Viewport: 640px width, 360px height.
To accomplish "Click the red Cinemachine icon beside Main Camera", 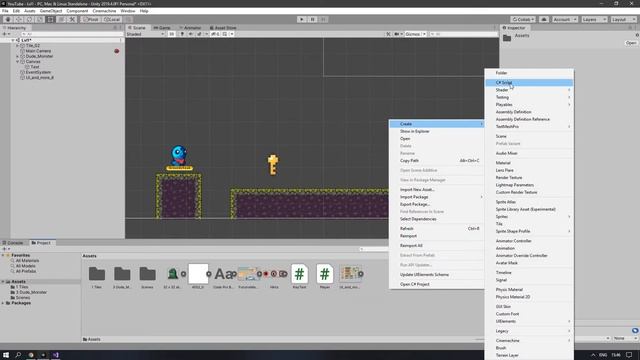I will point(117,51).
